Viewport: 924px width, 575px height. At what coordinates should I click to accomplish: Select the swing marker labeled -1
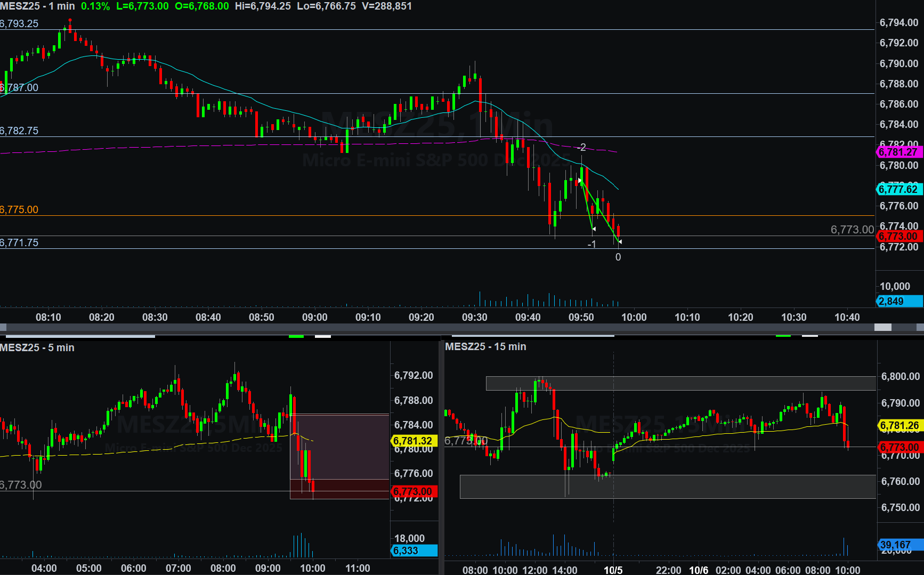click(591, 244)
